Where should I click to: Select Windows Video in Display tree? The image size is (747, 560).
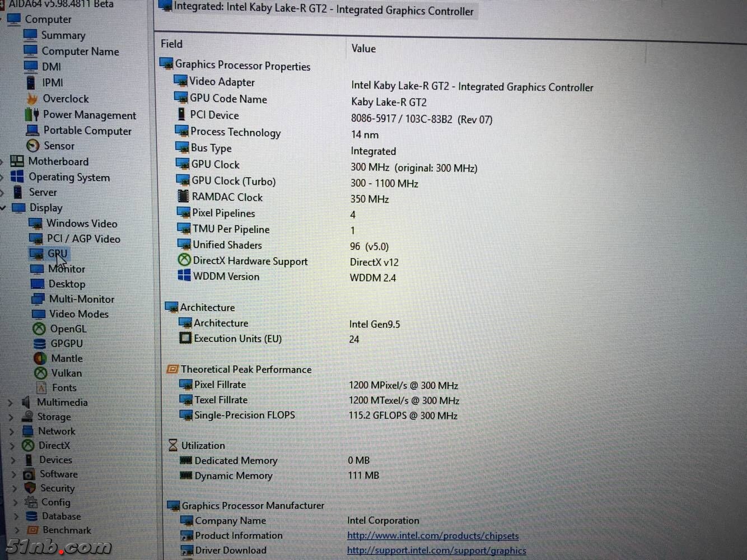pyautogui.click(x=81, y=223)
